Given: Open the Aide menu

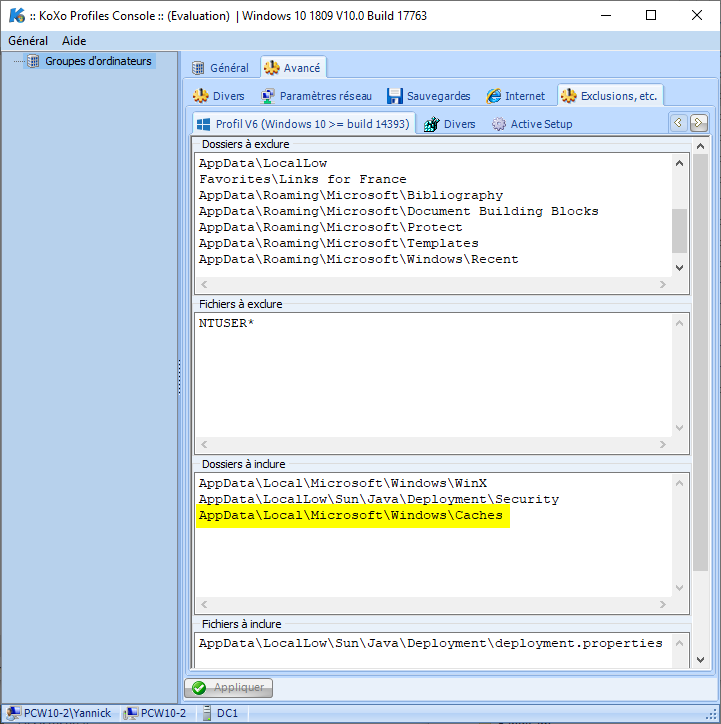Looking at the screenshot, I should [74, 41].
